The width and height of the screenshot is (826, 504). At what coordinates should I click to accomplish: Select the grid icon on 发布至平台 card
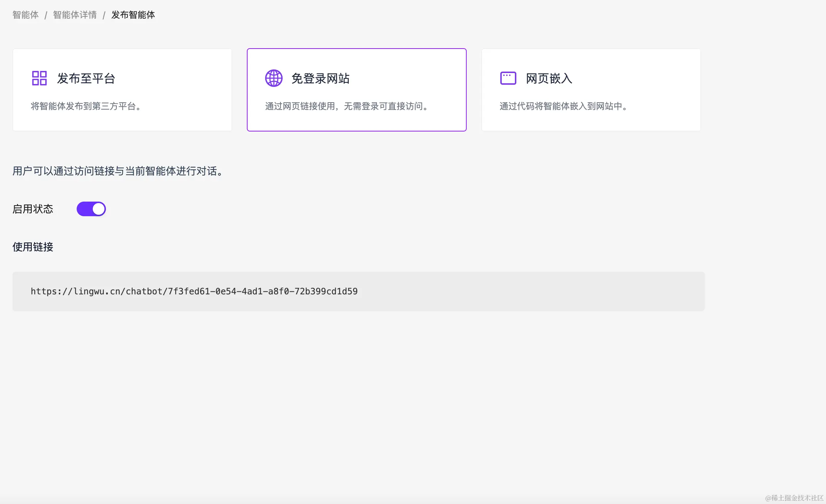[38, 78]
